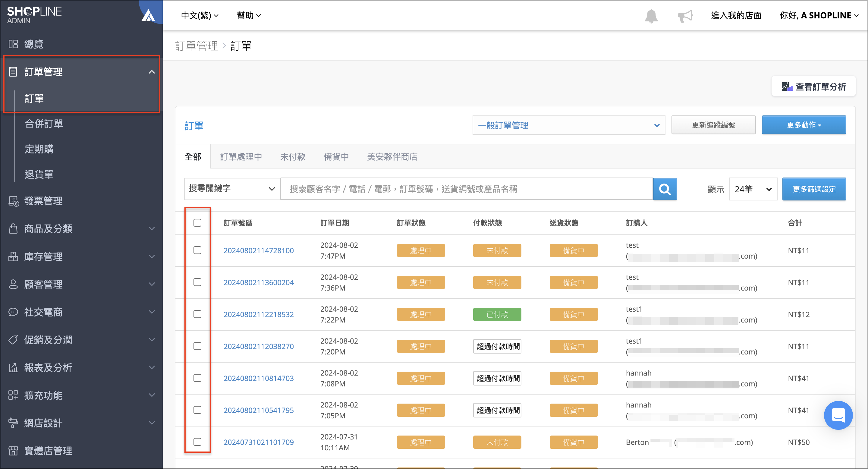Toggle the select-all orders checkbox
868x469 pixels.
(x=197, y=223)
